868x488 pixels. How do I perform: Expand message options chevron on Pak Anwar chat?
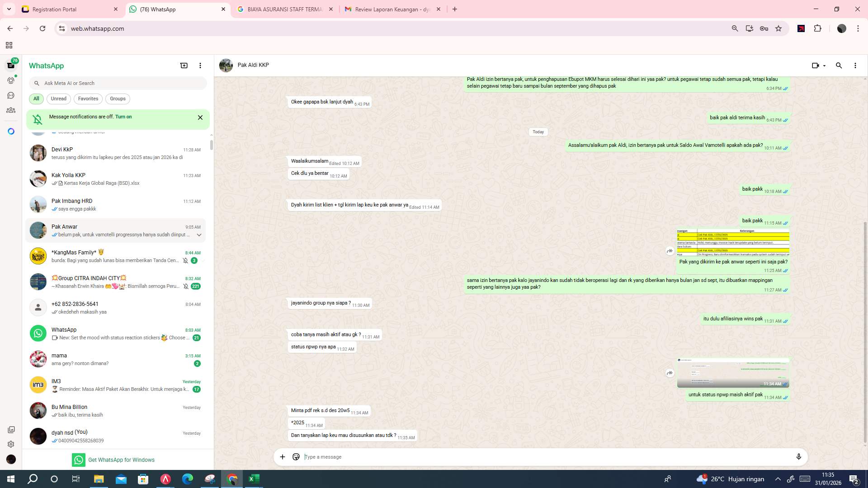tap(199, 235)
